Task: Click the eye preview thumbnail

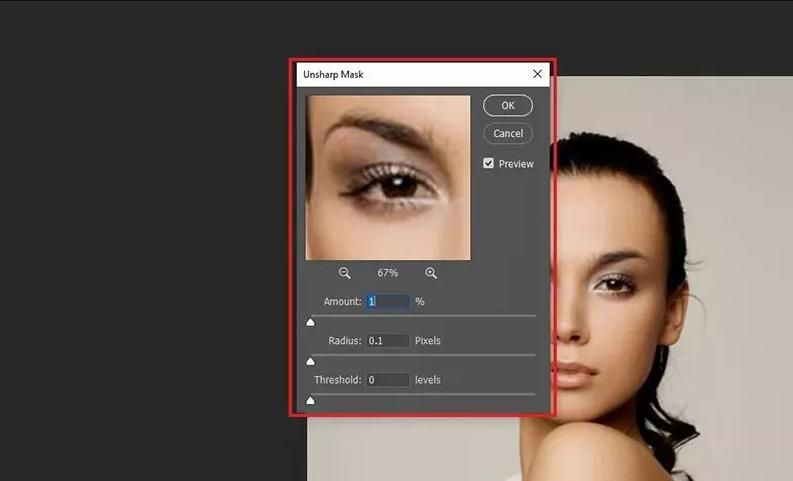Action: (388, 178)
